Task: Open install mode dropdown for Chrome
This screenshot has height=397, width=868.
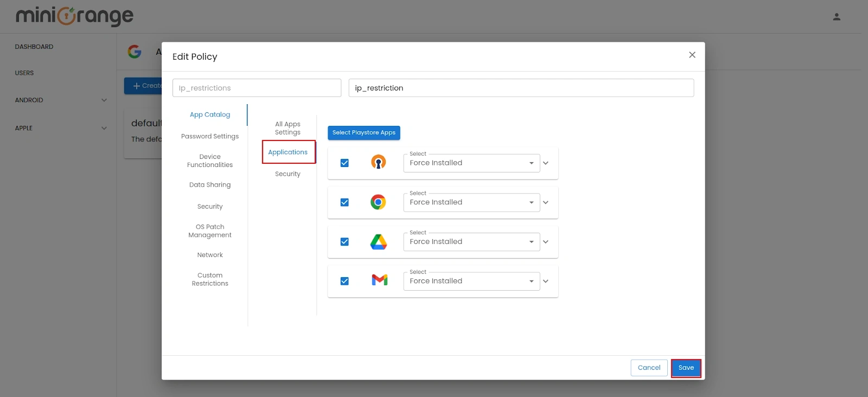Action: tap(471, 202)
